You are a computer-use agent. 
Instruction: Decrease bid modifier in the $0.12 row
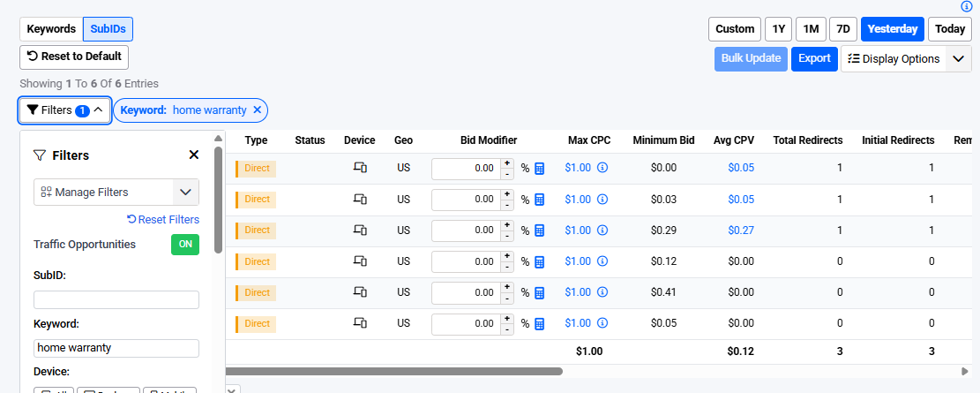(506, 267)
